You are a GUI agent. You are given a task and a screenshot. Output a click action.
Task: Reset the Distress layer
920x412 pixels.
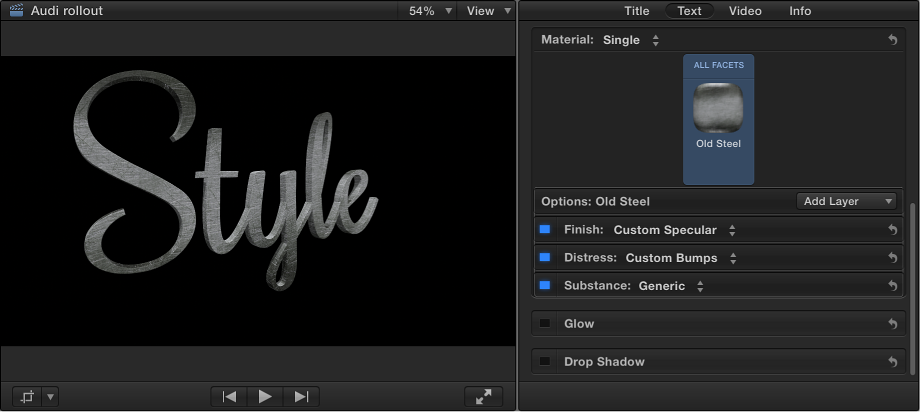[892, 258]
